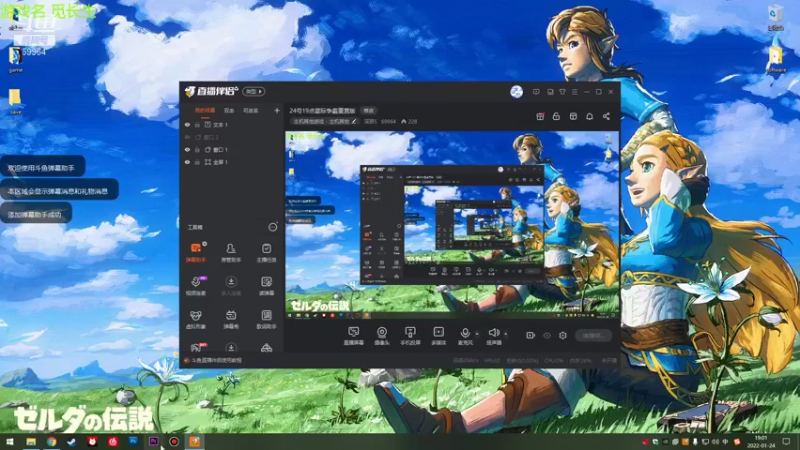The width and height of the screenshot is (800, 450).
Task: Click the message feedback icon in the title bar
Action: 536,92
